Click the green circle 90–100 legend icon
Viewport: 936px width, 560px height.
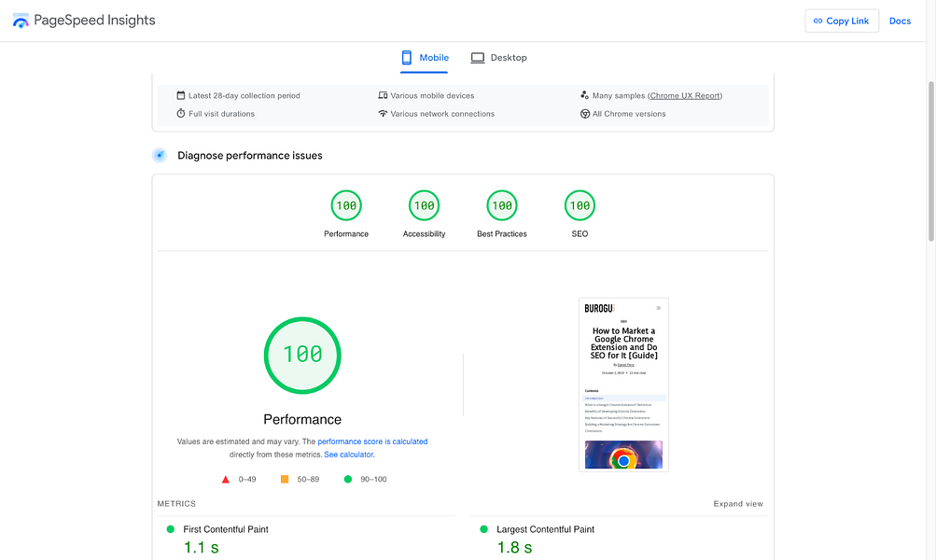[348, 479]
